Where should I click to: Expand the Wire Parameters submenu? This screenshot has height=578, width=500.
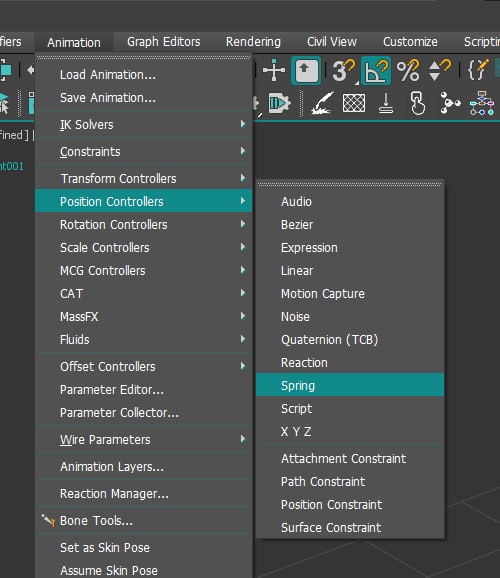pyautogui.click(x=144, y=439)
